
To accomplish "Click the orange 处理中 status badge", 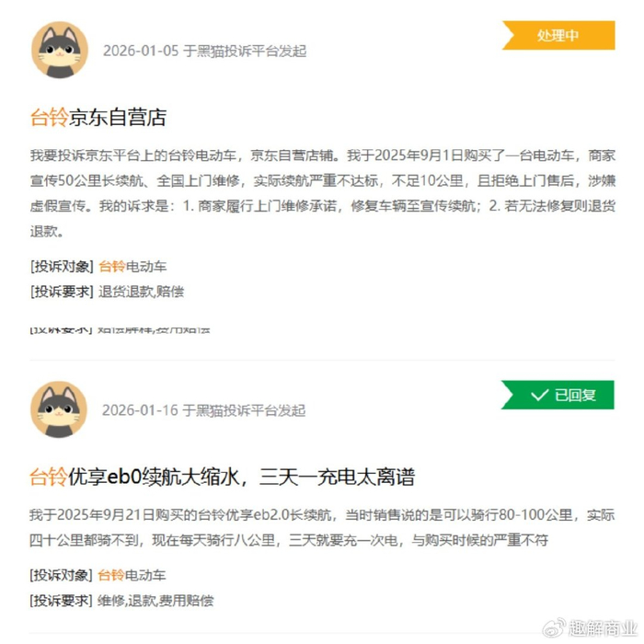I will pyautogui.click(x=558, y=35).
